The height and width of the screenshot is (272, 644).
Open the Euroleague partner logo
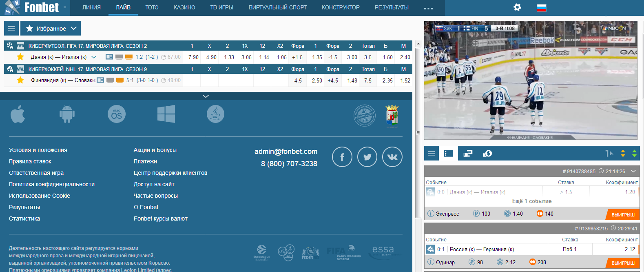262,252
